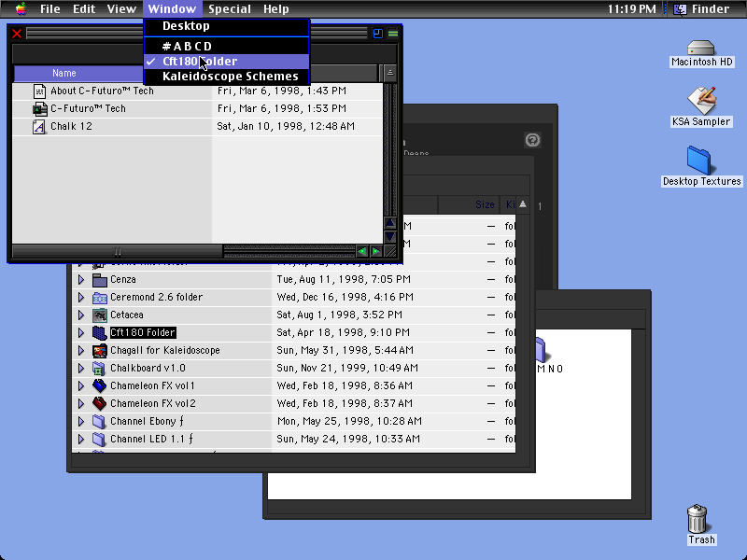
Task: Click the blue Chameleon FX vol1 icon
Action: (99, 386)
